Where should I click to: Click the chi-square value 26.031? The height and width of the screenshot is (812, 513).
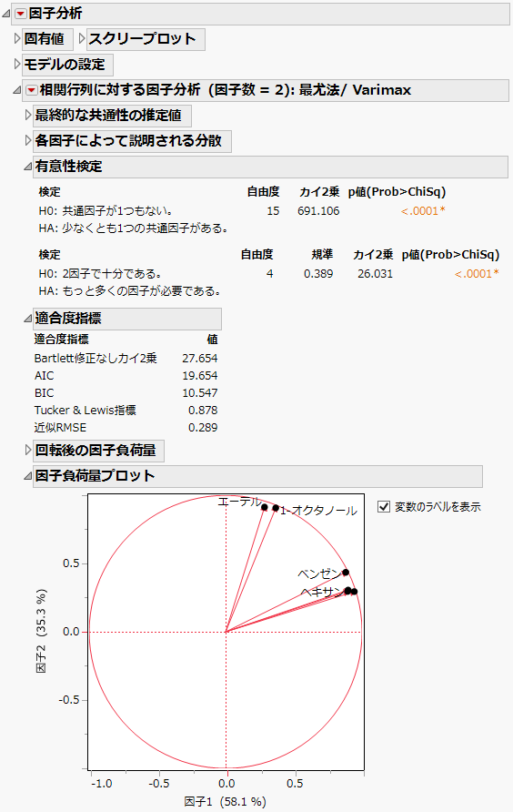[x=375, y=273]
